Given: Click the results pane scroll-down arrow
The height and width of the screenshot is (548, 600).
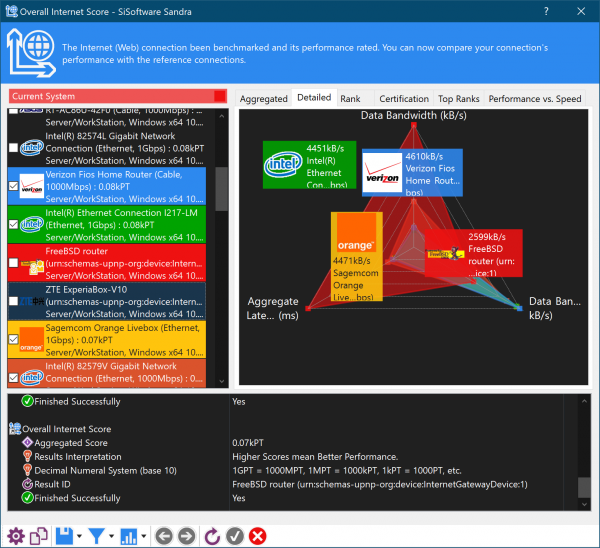Looking at the screenshot, I should click(584, 504).
